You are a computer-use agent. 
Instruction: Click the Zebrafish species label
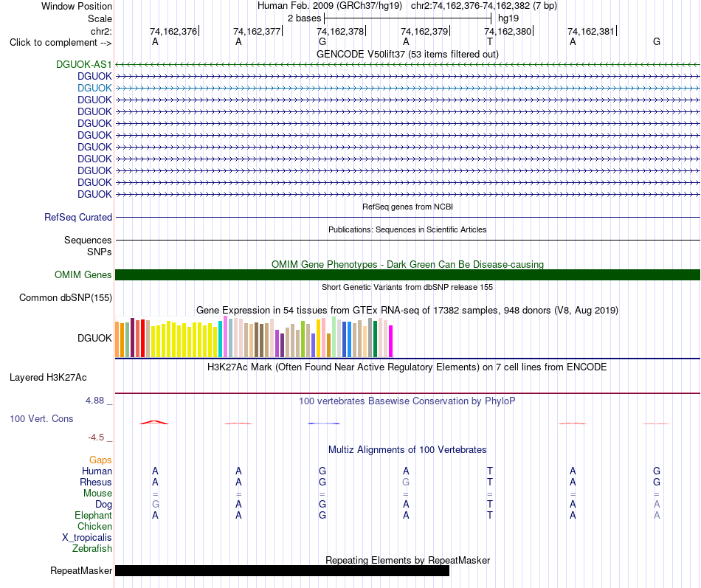(x=92, y=549)
